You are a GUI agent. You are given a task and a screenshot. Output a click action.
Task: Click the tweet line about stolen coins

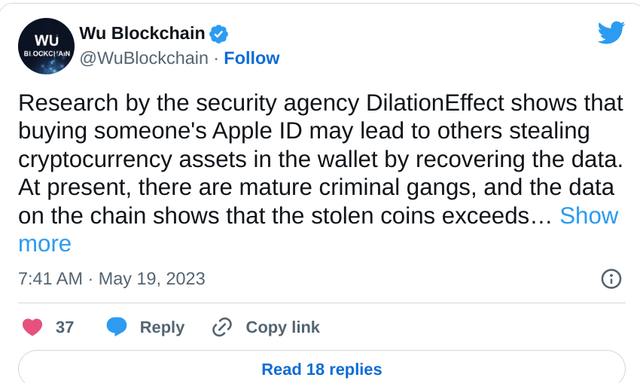[285, 215]
